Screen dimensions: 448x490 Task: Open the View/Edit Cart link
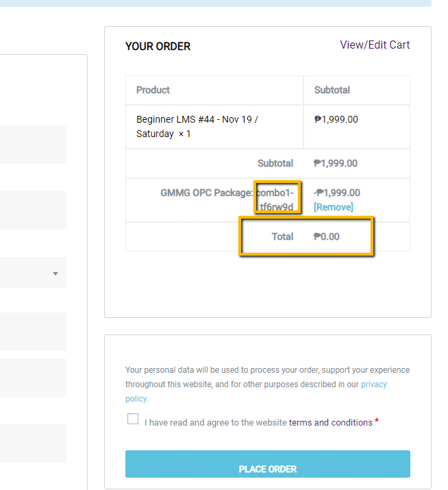coord(375,45)
